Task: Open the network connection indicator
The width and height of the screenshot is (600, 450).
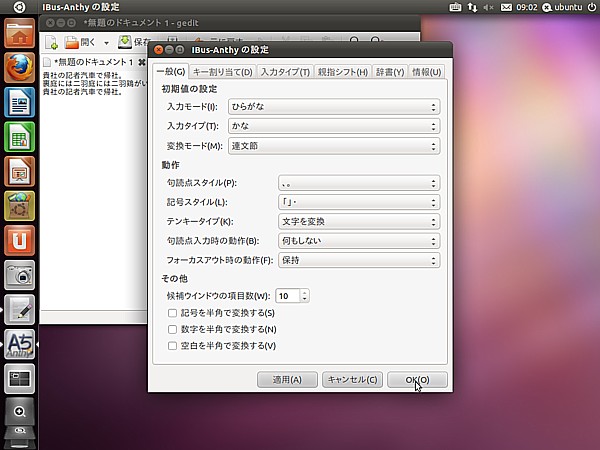Action: tap(472, 7)
